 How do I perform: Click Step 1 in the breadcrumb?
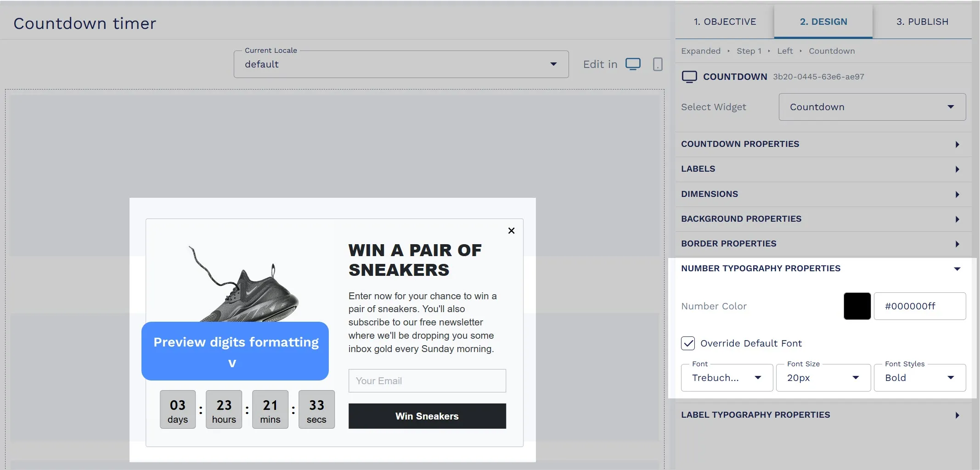[x=749, y=51]
